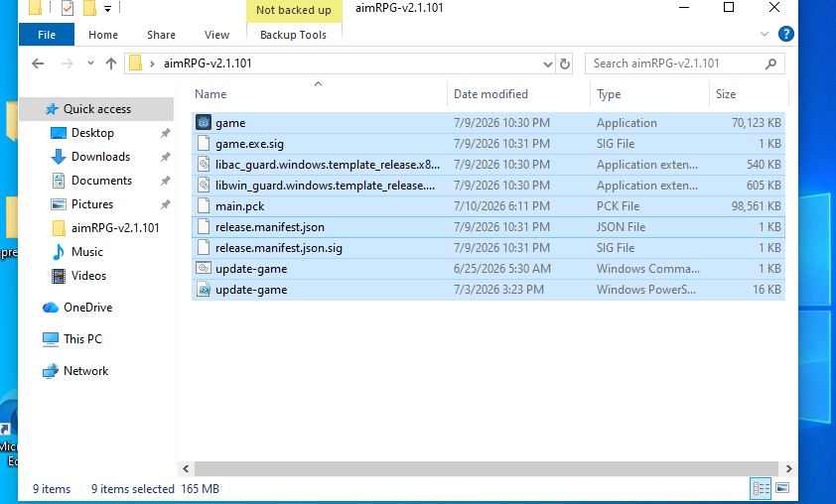Select the update-game PowerShell script icon
The width and height of the screenshot is (836, 504).
click(x=204, y=290)
